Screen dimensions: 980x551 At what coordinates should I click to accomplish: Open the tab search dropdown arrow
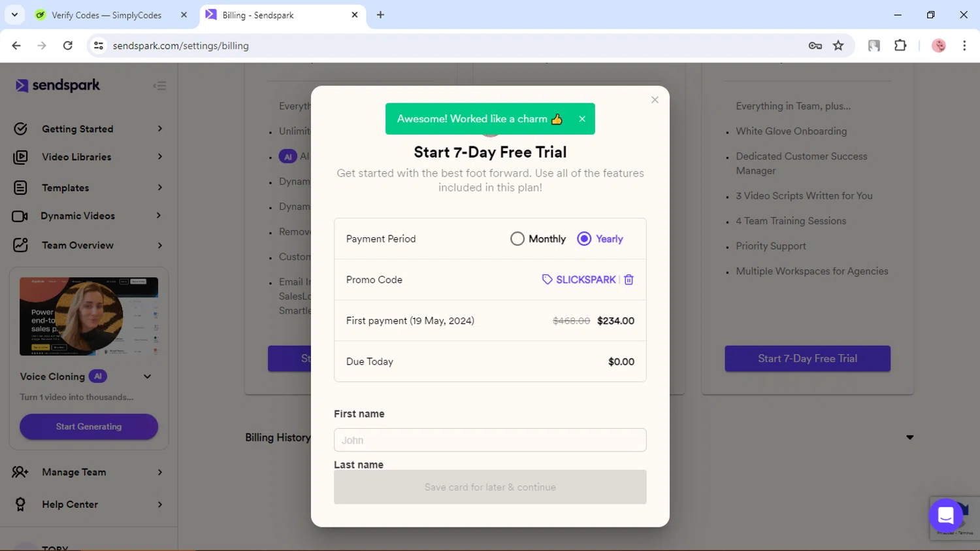click(x=14, y=14)
